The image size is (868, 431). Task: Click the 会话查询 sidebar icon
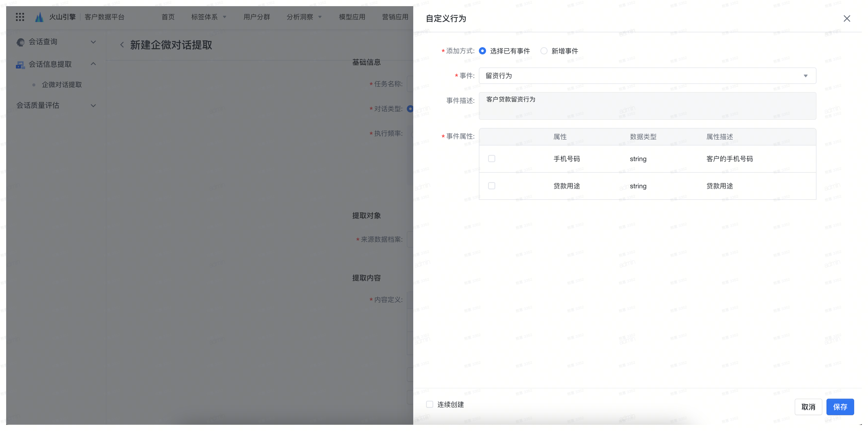pos(20,42)
